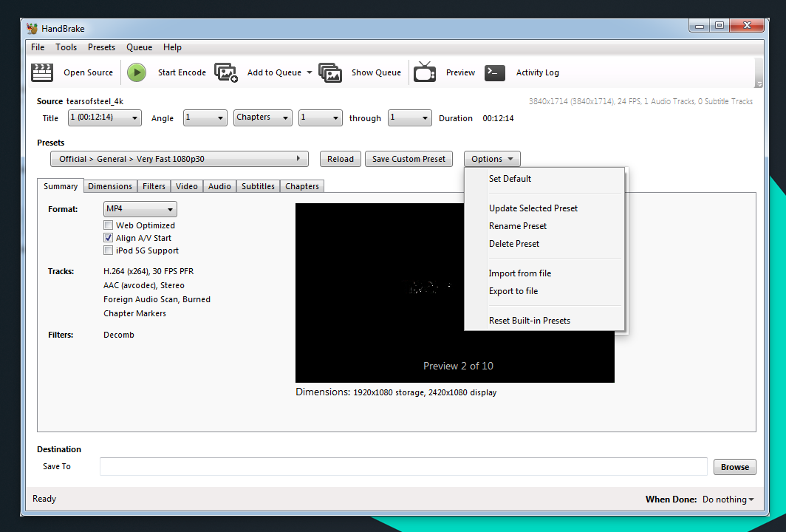The width and height of the screenshot is (786, 532).
Task: Click the Chapter Markers text
Action: [135, 313]
